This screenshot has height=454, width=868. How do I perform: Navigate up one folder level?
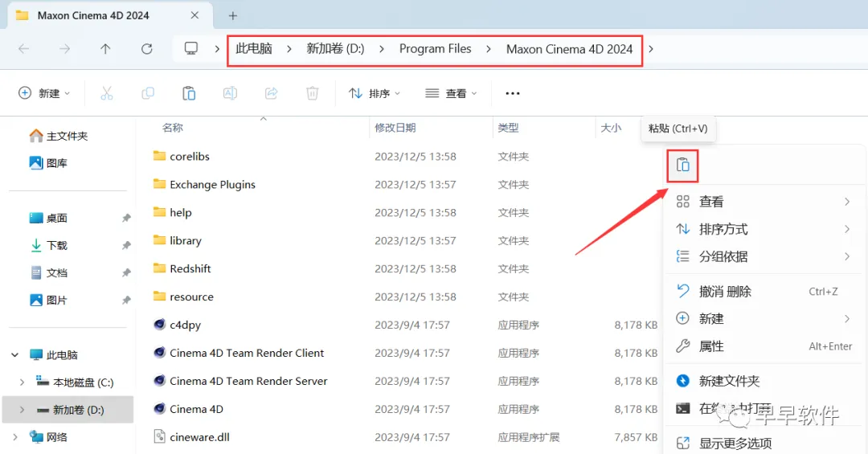[x=105, y=49]
